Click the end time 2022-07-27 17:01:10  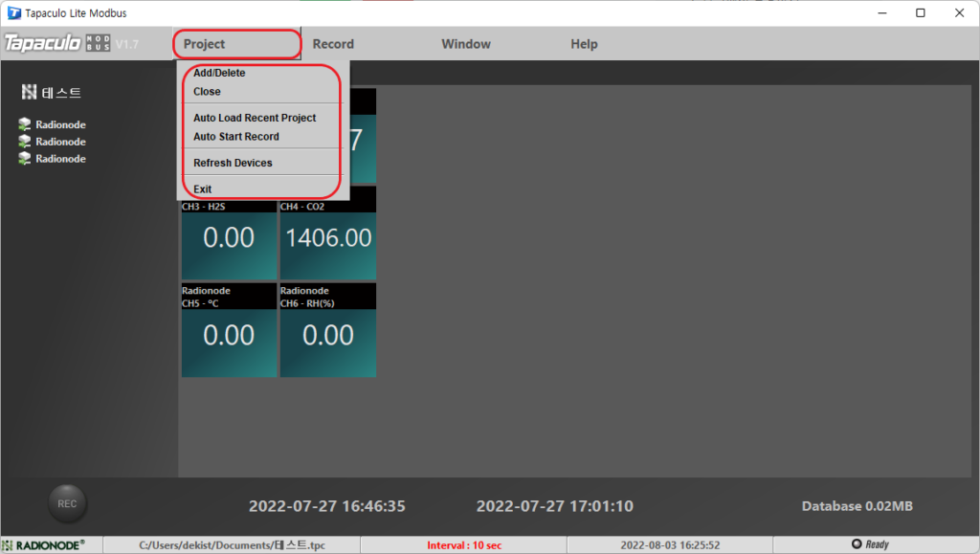tap(555, 506)
